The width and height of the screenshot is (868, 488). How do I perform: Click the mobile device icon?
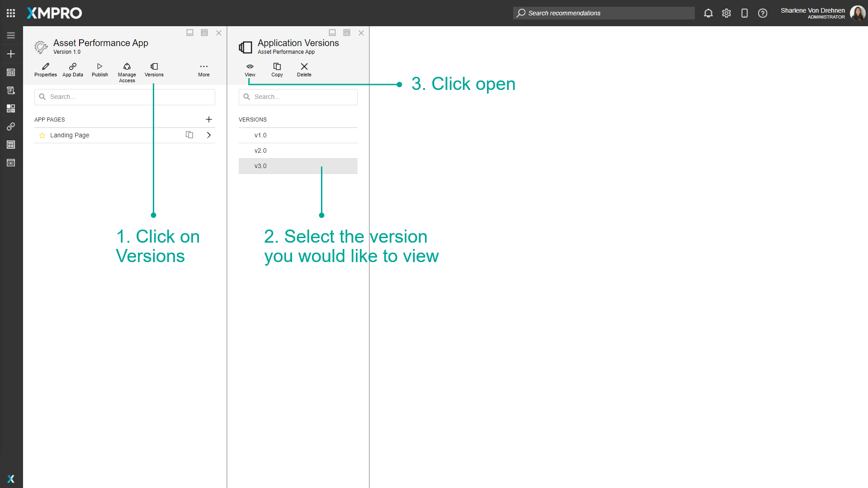(745, 13)
